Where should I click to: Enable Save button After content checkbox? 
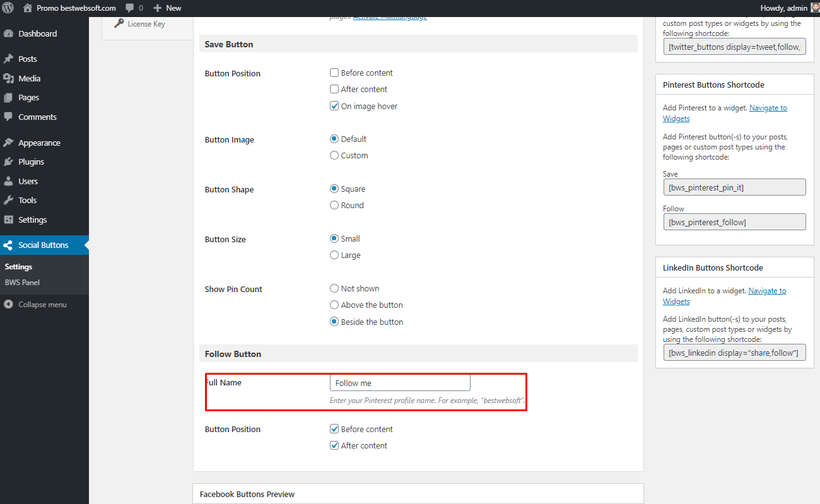tap(334, 89)
